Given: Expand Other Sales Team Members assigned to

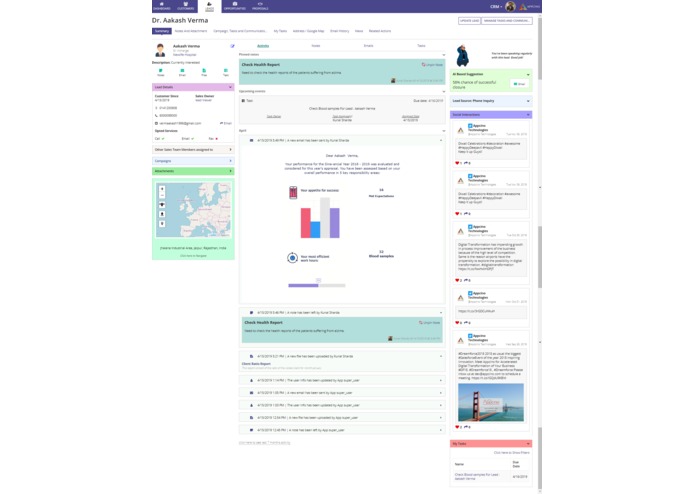Looking at the screenshot, I should click(x=230, y=150).
